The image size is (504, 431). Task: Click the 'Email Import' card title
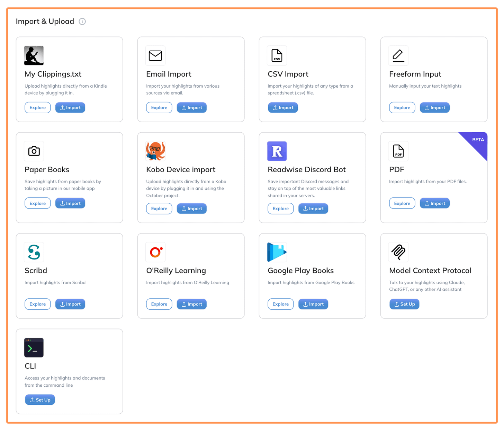169,74
